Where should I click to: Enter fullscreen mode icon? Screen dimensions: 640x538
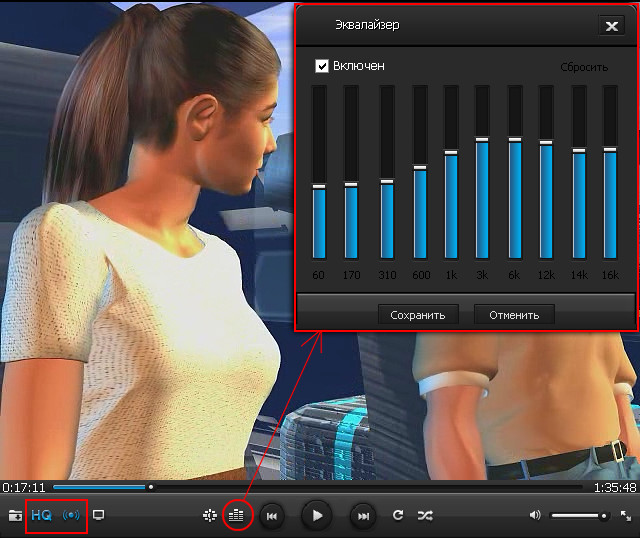(626, 516)
